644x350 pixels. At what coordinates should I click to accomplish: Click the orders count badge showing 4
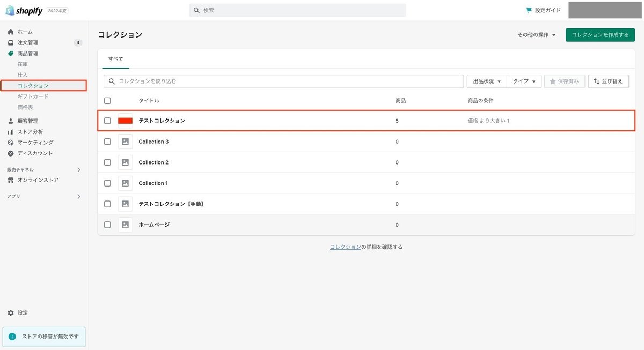[x=78, y=43]
